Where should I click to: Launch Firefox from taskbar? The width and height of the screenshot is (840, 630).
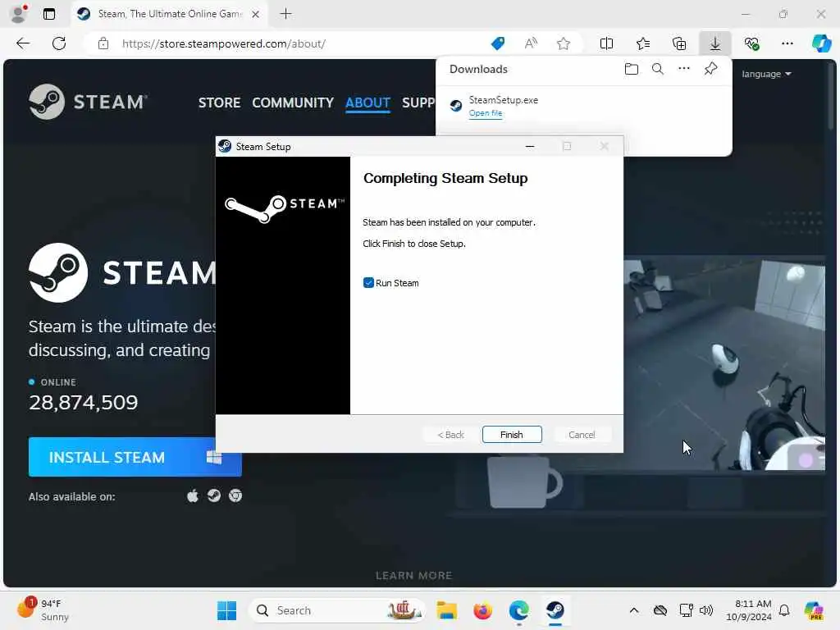[x=482, y=610]
